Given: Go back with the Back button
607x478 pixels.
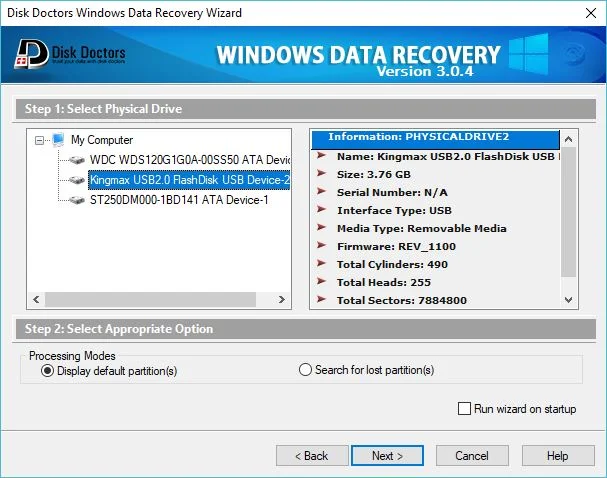Looking at the screenshot, I should tap(312, 456).
